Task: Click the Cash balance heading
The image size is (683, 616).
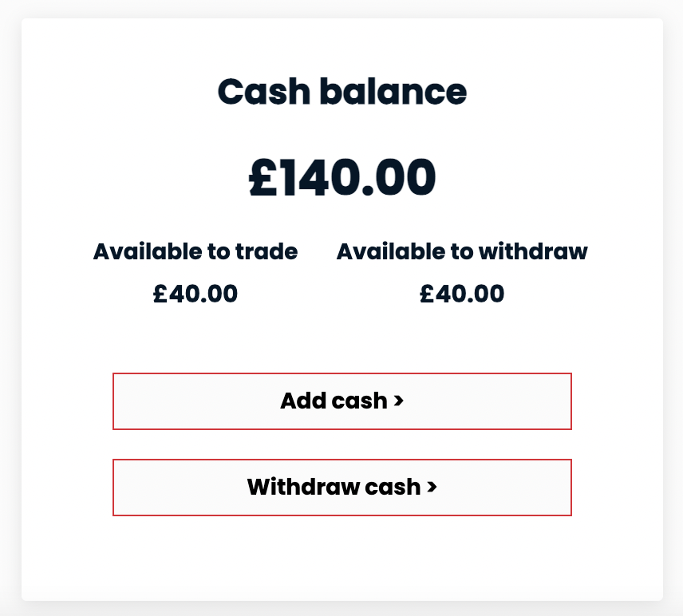Action: pos(341,92)
